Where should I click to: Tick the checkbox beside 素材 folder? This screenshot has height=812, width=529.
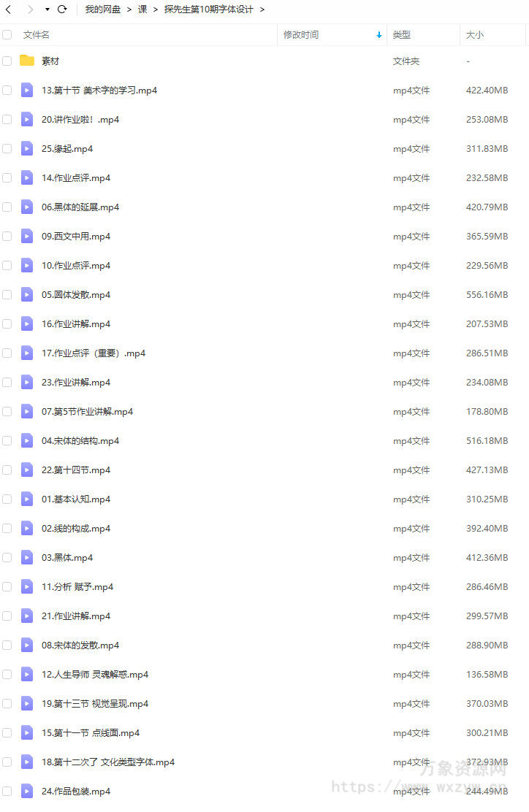(x=7, y=61)
